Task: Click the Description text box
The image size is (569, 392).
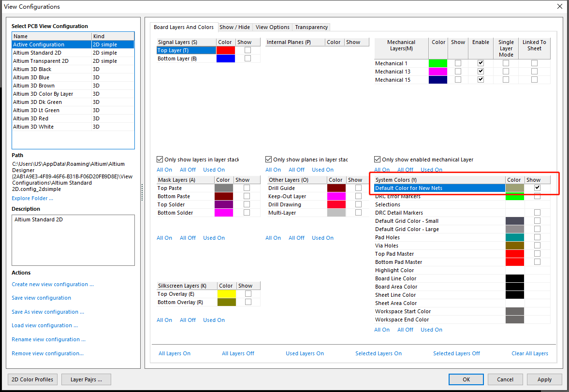Action: (x=73, y=240)
